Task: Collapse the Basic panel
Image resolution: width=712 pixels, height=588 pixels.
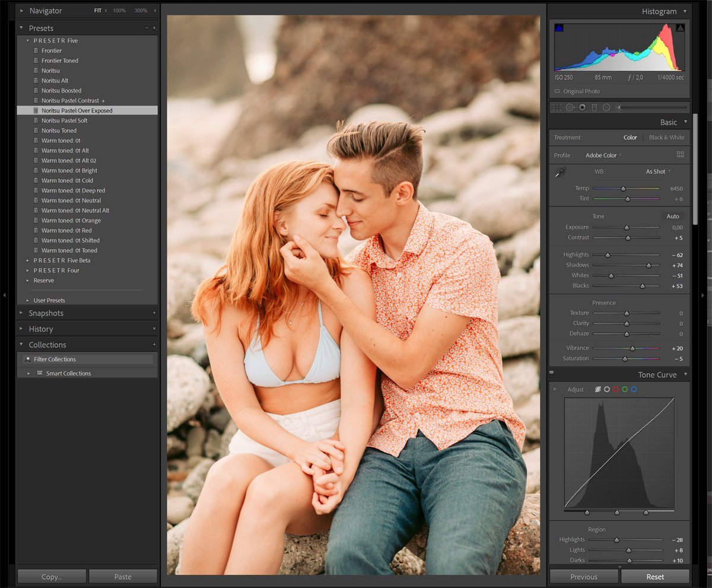Action: 685,122
